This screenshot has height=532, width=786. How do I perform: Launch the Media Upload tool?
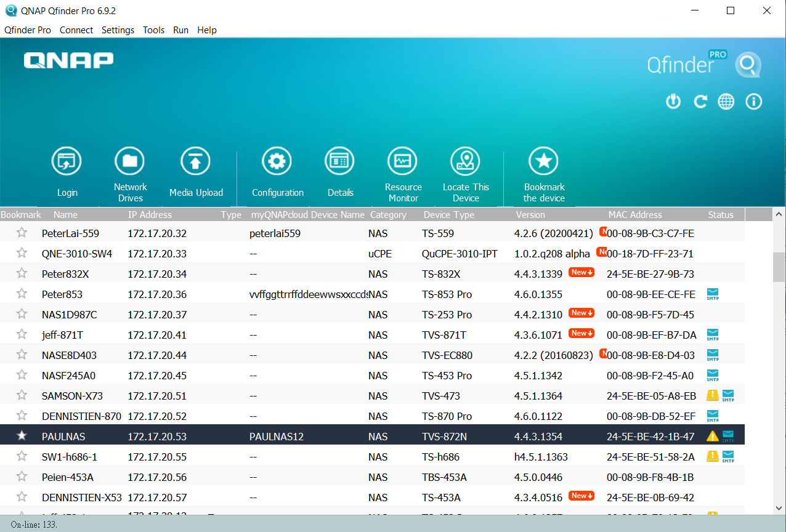(x=195, y=162)
